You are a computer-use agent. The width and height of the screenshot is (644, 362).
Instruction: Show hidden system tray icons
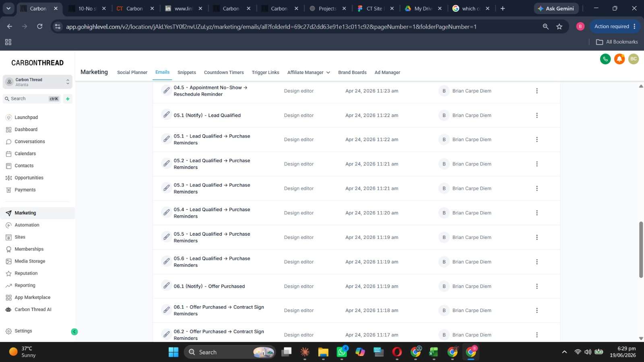click(564, 352)
